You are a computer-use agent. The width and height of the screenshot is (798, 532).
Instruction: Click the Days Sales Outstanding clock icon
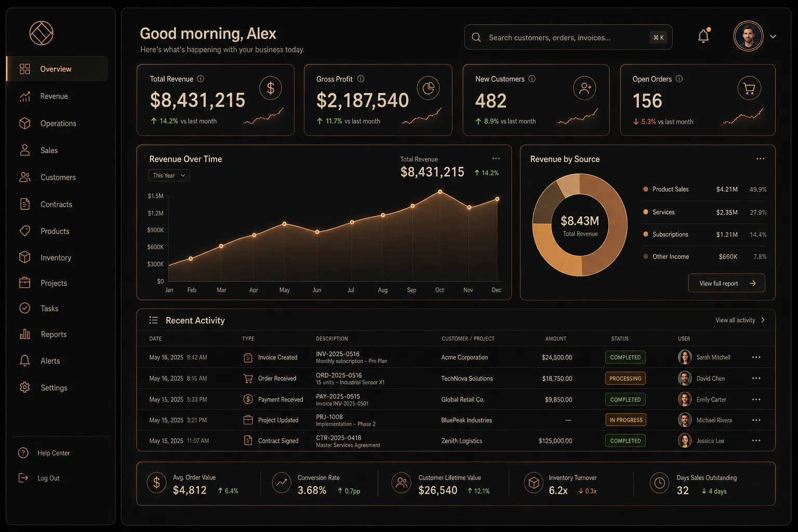(x=659, y=483)
